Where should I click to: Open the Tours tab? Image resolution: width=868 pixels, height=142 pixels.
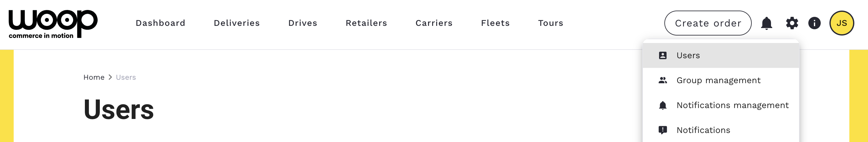pyautogui.click(x=550, y=23)
